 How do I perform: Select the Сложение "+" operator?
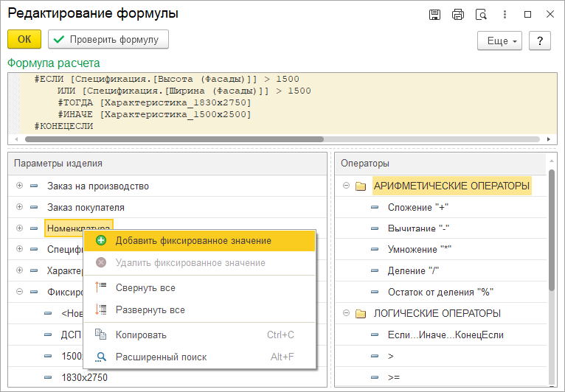(x=419, y=207)
